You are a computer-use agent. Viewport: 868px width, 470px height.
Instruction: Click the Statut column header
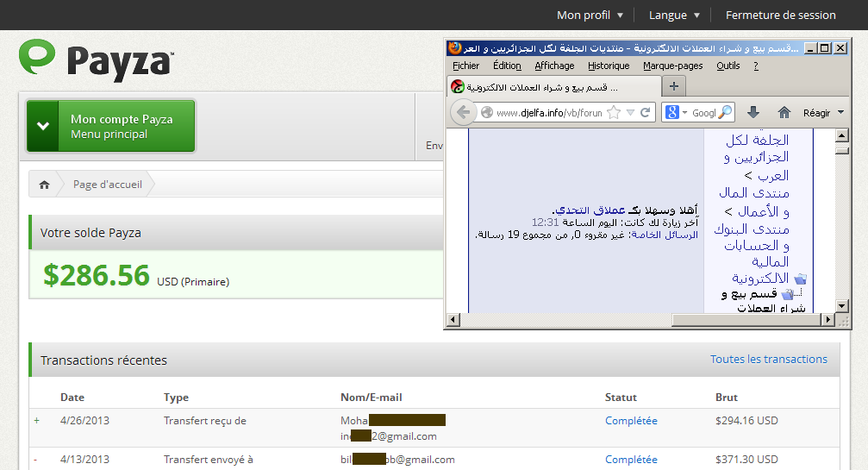621,398
